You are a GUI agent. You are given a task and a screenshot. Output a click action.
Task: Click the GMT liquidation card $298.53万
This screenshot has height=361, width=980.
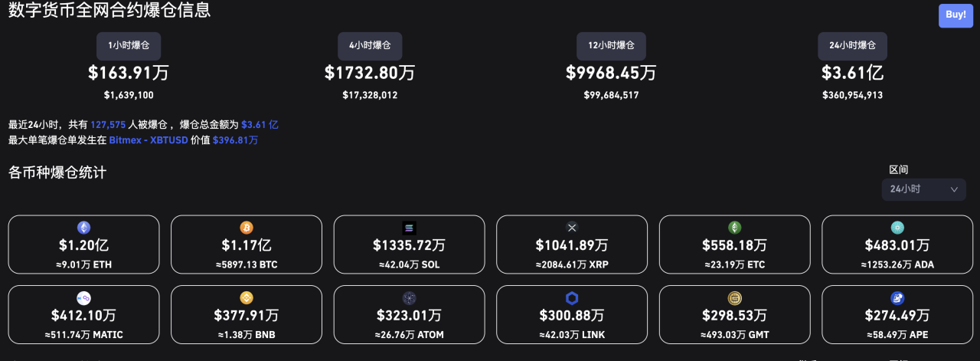(735, 315)
